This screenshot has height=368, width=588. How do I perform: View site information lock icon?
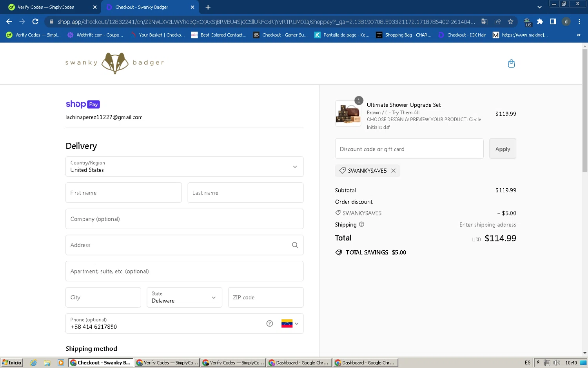[x=51, y=22]
